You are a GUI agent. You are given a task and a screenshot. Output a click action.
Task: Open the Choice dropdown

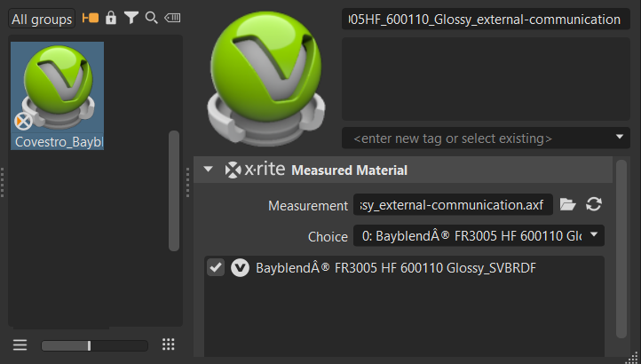[479, 235]
